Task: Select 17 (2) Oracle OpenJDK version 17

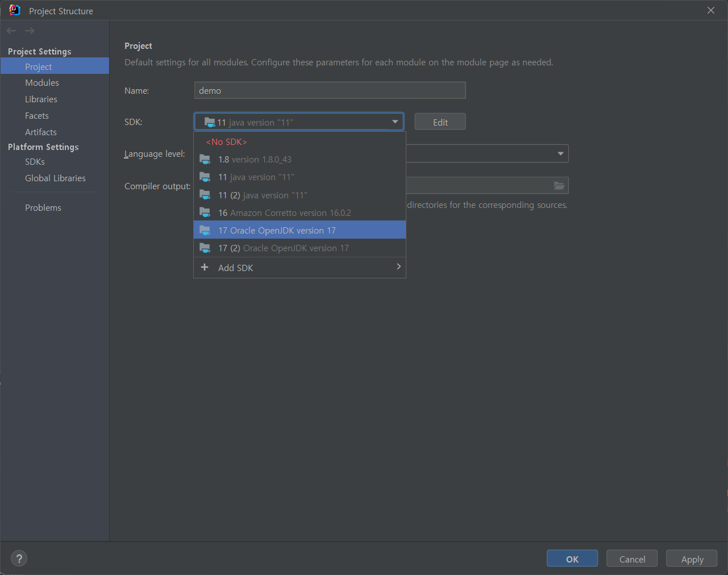Action: coord(300,248)
